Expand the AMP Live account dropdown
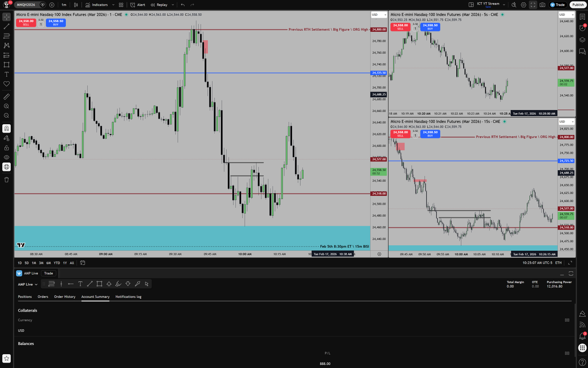 pyautogui.click(x=28, y=284)
